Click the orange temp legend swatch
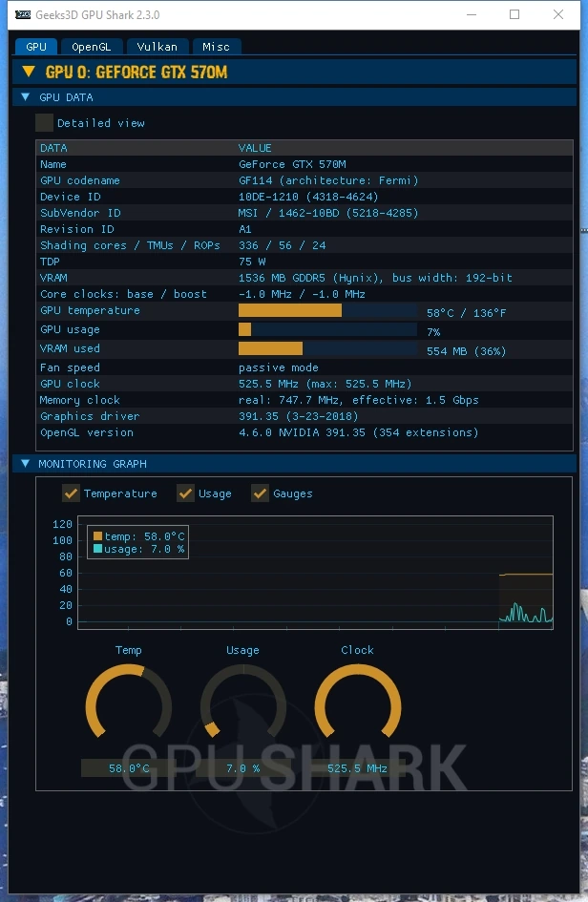588x902 pixels. coord(97,536)
